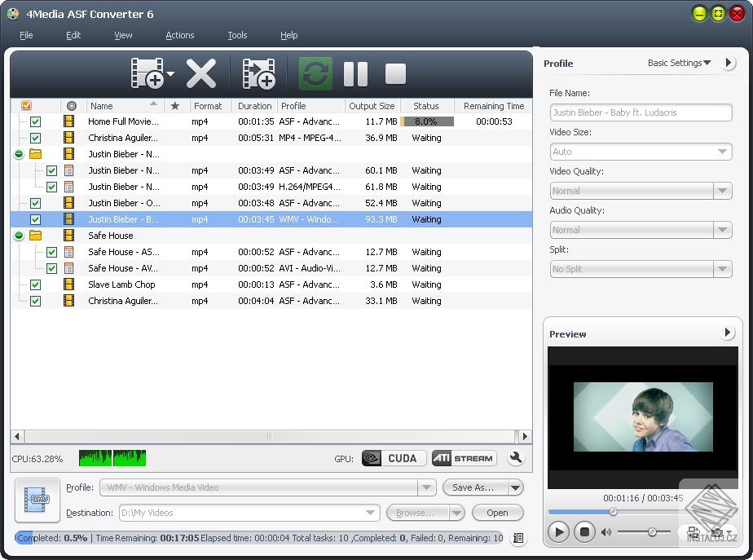Screen dimensions: 753x560
Task: Open the Split dropdown
Action: 722,269
